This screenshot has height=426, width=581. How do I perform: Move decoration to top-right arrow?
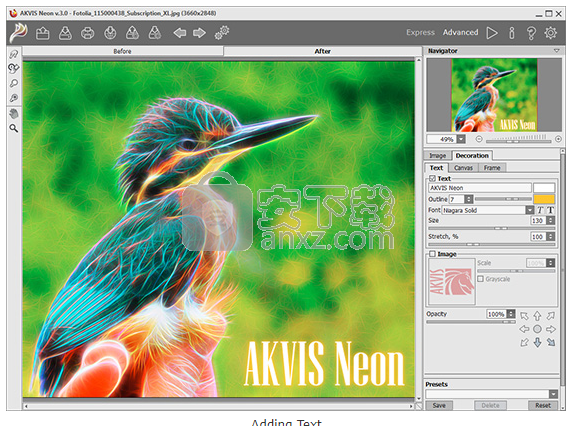point(551,316)
